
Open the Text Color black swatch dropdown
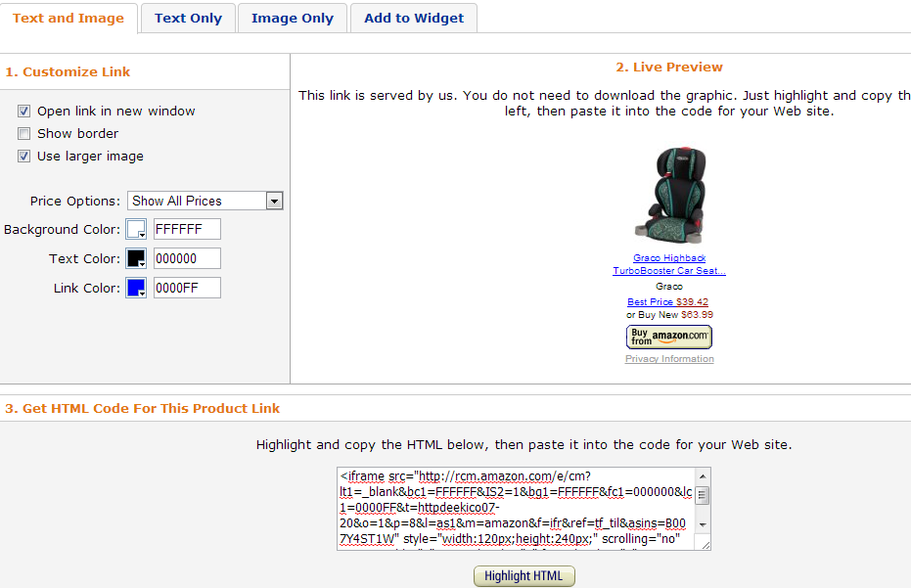136,258
